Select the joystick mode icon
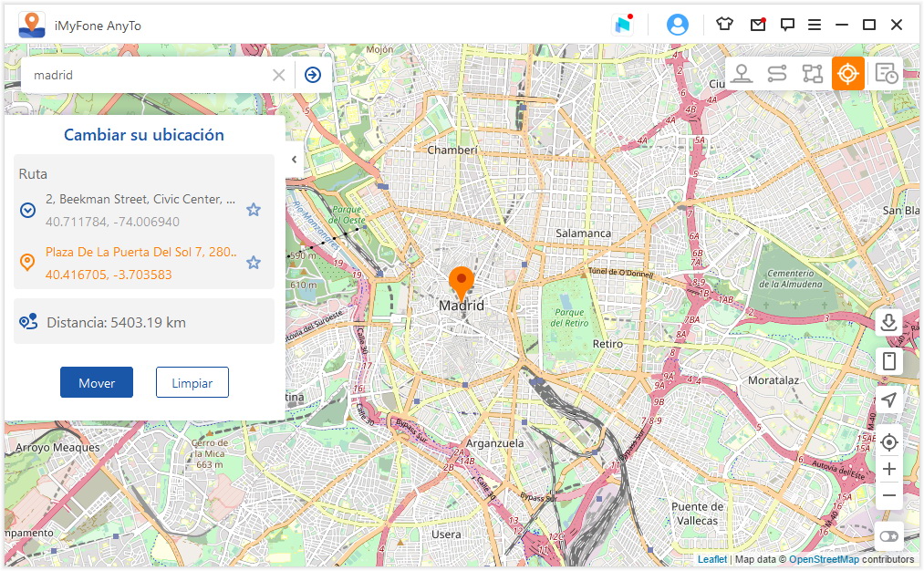Screen dimensions: 924x571 [742, 74]
